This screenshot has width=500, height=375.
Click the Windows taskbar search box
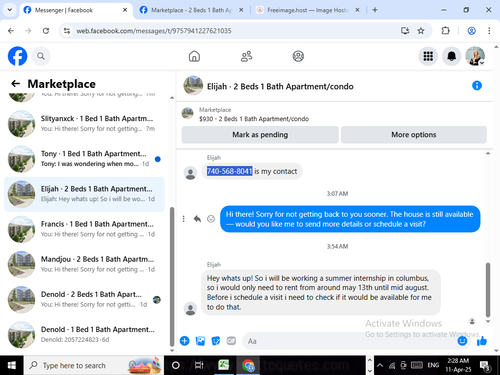tap(94, 365)
